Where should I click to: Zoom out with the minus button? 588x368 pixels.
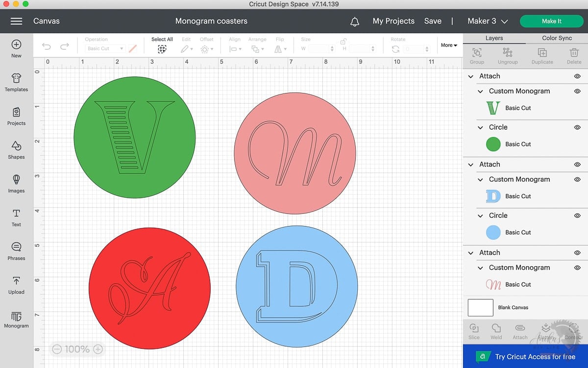pos(57,349)
